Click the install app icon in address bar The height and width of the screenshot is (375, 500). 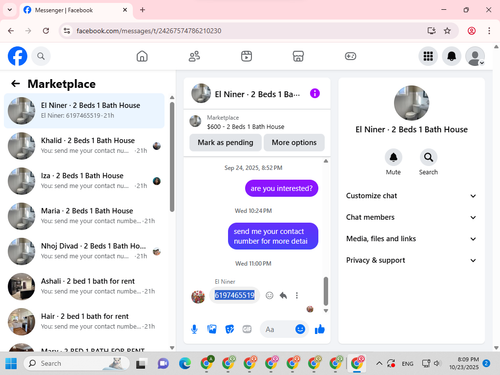click(432, 31)
